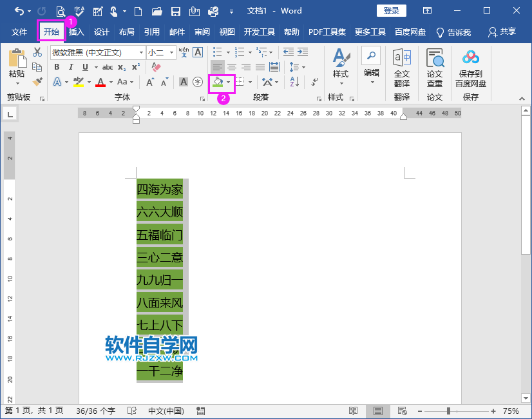Click the Sort icon in the paragraph group
Screen dimensions: 532x419
click(293, 81)
